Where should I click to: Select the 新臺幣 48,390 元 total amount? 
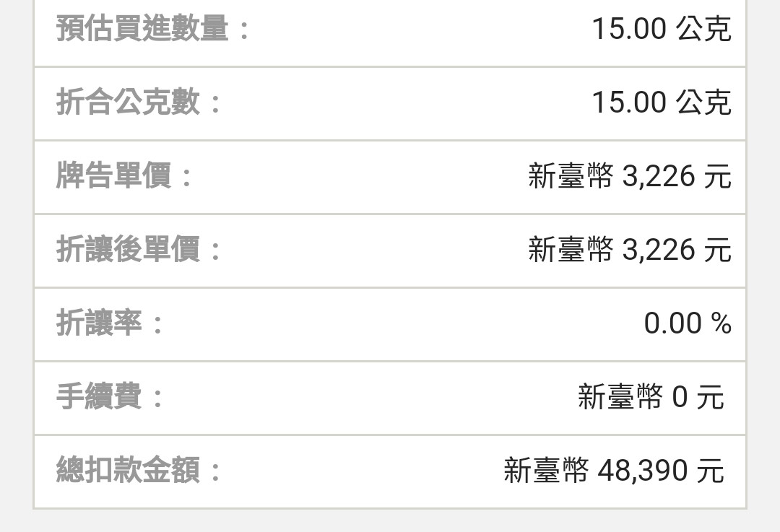point(613,471)
